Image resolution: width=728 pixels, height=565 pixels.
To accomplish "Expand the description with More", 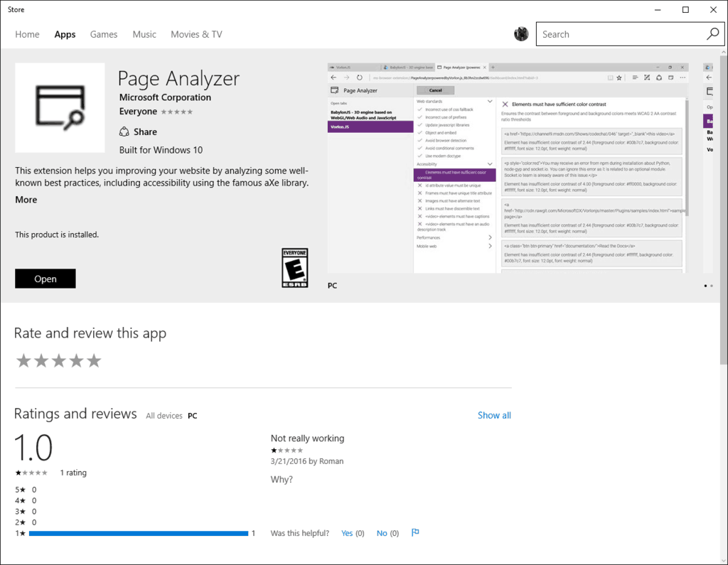I will (26, 200).
